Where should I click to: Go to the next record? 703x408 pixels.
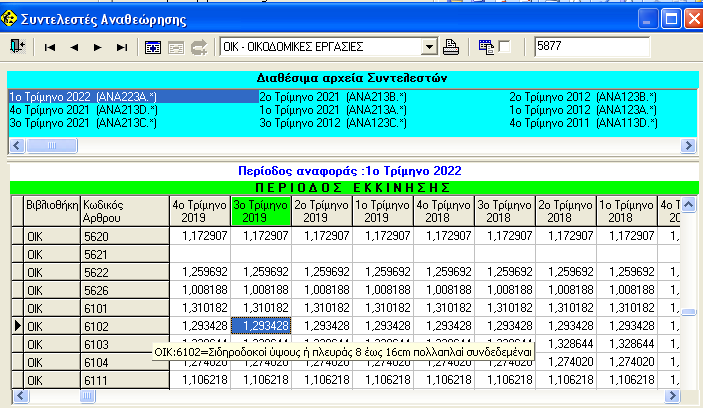(97, 46)
